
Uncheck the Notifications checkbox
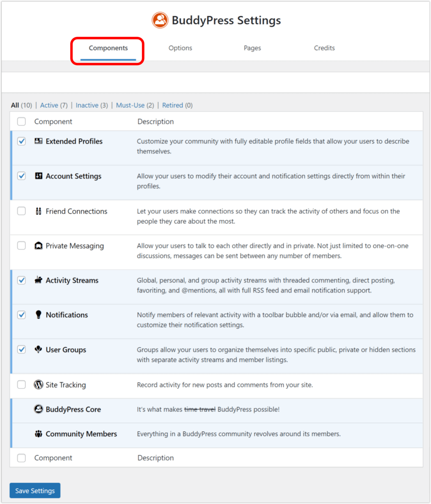21,315
